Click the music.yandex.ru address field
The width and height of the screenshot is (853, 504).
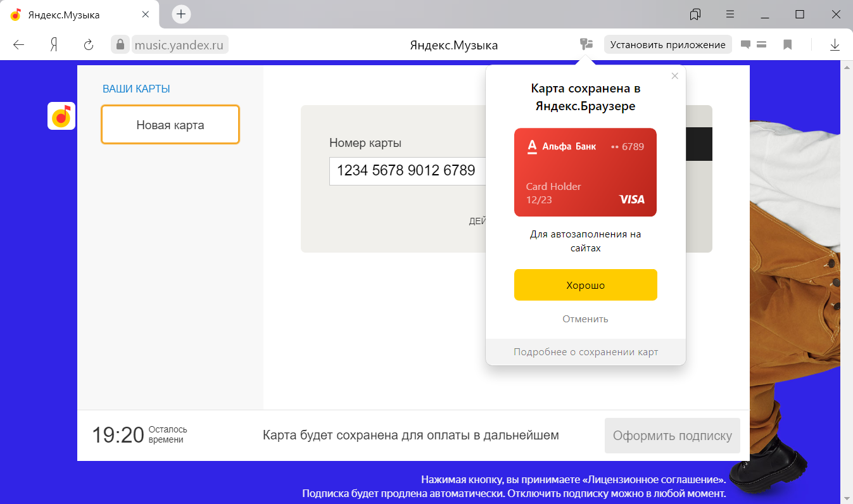point(180,44)
